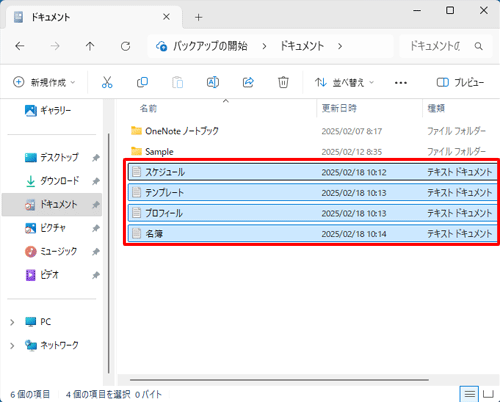
Task: Expand the ネットワーク tree node
Action: tap(12, 346)
